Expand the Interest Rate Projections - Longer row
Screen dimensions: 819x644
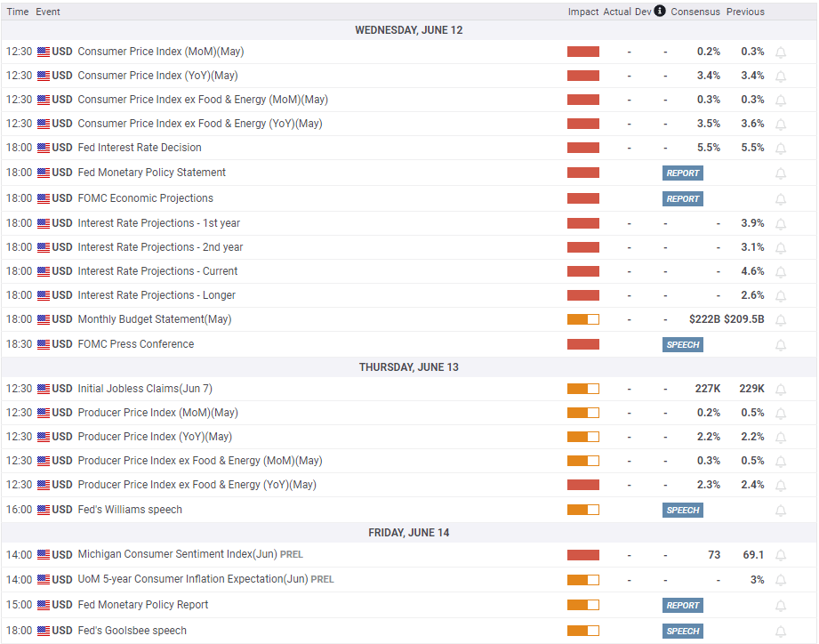point(157,295)
